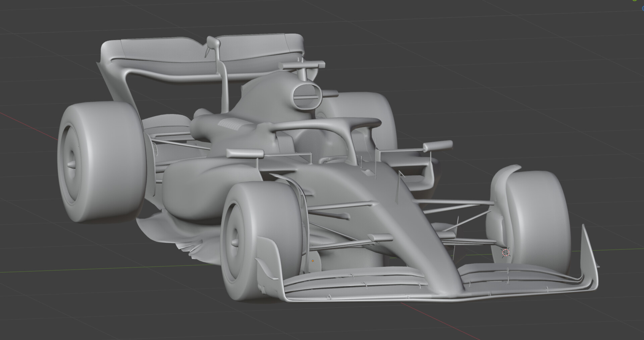This screenshot has height=340, width=644.
Task: Click the 3D cursor near the front-right wheel
Action: coord(506,252)
